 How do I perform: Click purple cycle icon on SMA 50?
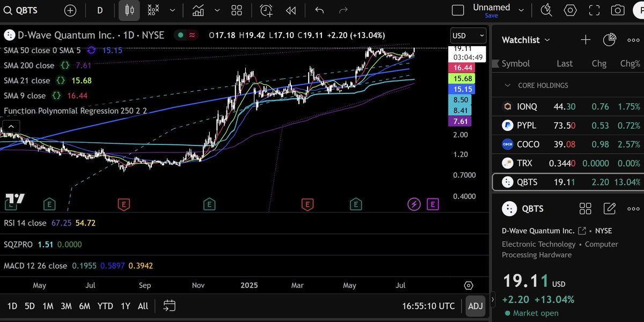(x=91, y=50)
